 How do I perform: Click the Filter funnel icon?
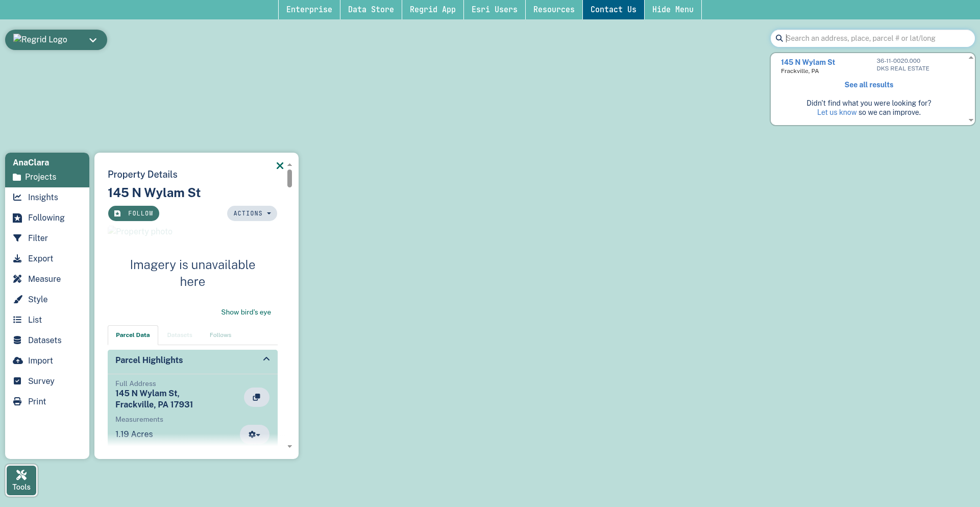pos(17,238)
